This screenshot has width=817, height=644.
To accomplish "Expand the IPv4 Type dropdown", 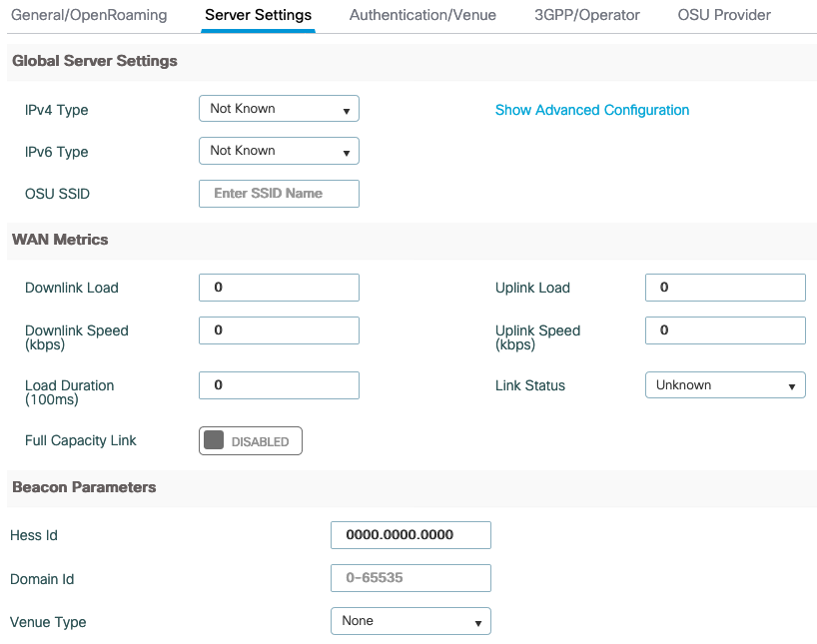I will click(279, 109).
